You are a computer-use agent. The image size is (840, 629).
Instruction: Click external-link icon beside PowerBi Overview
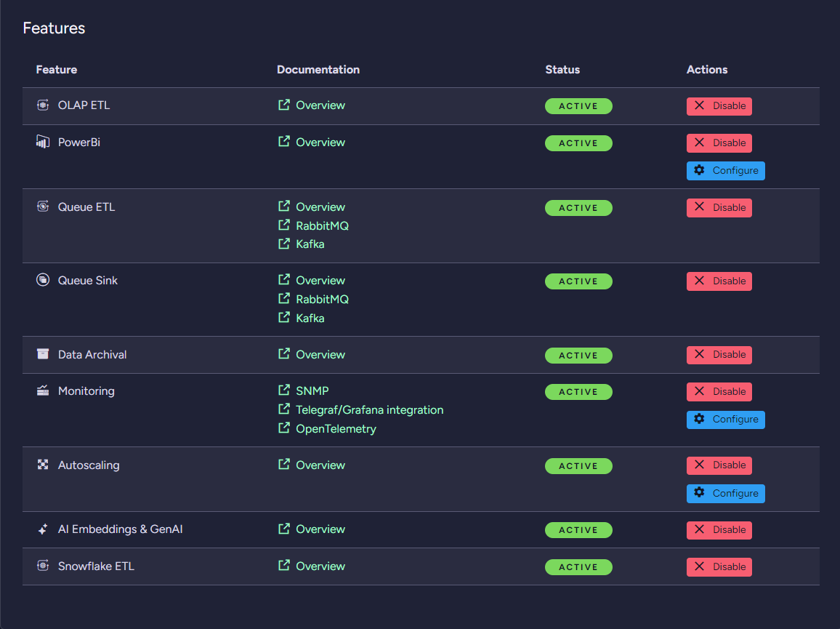[x=284, y=142]
